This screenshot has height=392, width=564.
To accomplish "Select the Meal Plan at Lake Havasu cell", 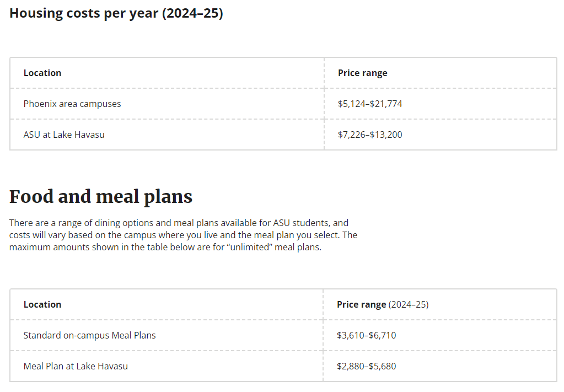I will point(76,366).
